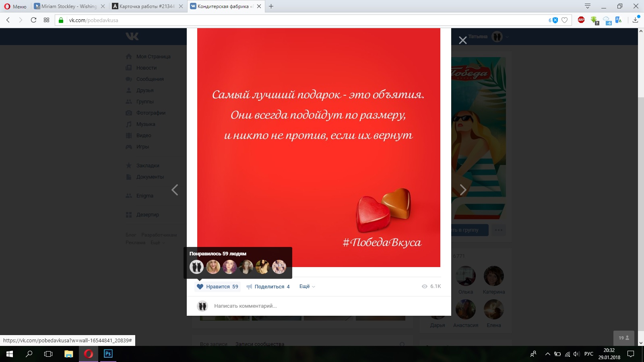Image resolution: width=644 pixels, height=362 pixels.
Task: Open the Ещё dropdown under the post
Action: click(x=307, y=286)
